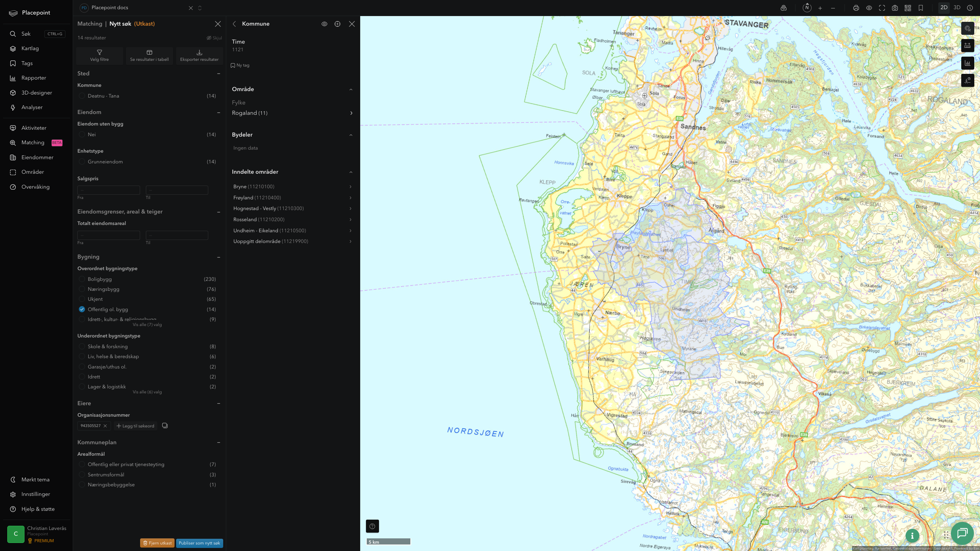Viewport: 980px width, 551px height.
Task: Open Undheim - Eikeland (11210500) area
Action: [293, 231]
